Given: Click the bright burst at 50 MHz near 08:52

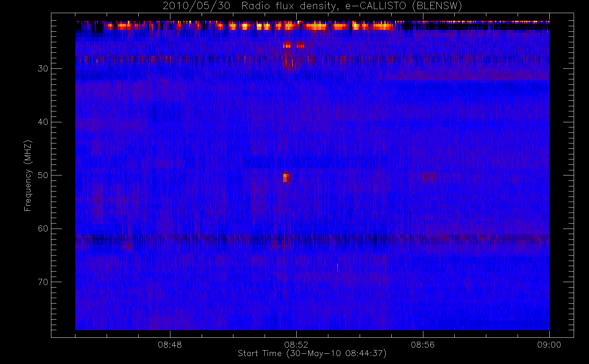Looking at the screenshot, I should point(286,178).
